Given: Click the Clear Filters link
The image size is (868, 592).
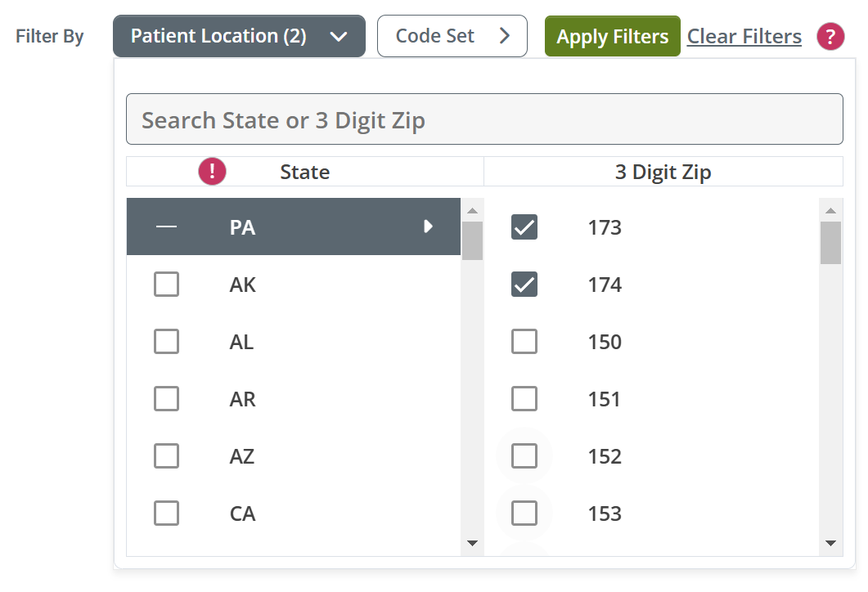Looking at the screenshot, I should point(744,37).
